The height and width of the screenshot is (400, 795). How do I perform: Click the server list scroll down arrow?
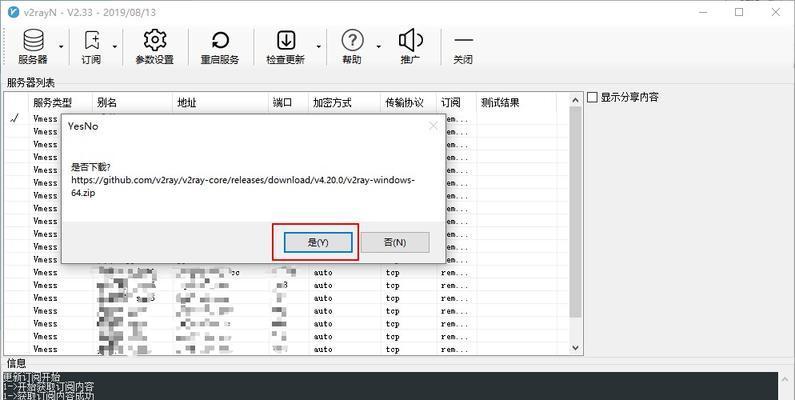click(575, 348)
